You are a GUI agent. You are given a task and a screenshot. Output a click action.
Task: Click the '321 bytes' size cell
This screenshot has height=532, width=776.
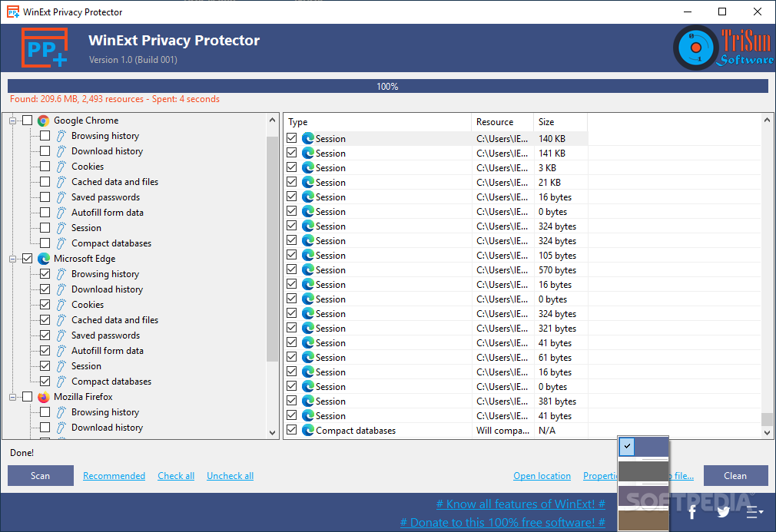557,329
